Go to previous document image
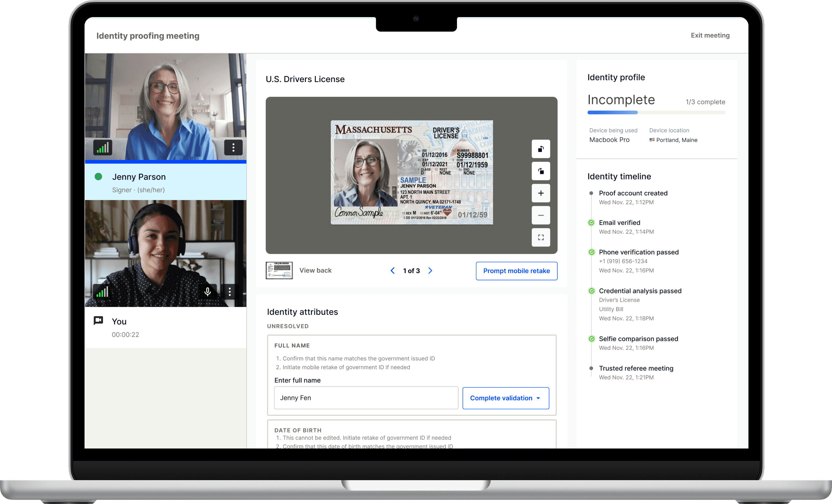832x504 pixels. [392, 271]
